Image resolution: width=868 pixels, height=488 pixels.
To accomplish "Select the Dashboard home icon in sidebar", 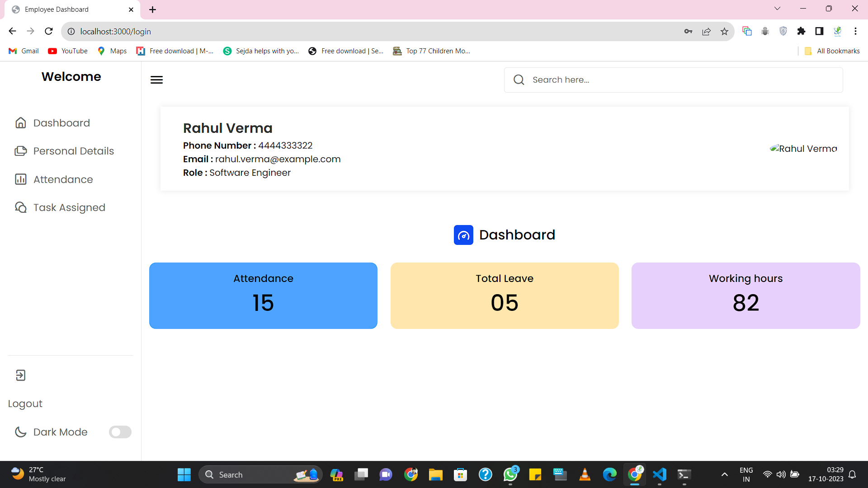I will point(21,122).
